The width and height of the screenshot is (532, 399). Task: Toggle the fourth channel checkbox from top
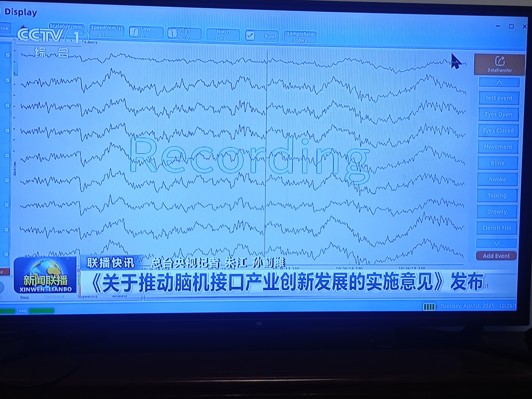[7, 130]
